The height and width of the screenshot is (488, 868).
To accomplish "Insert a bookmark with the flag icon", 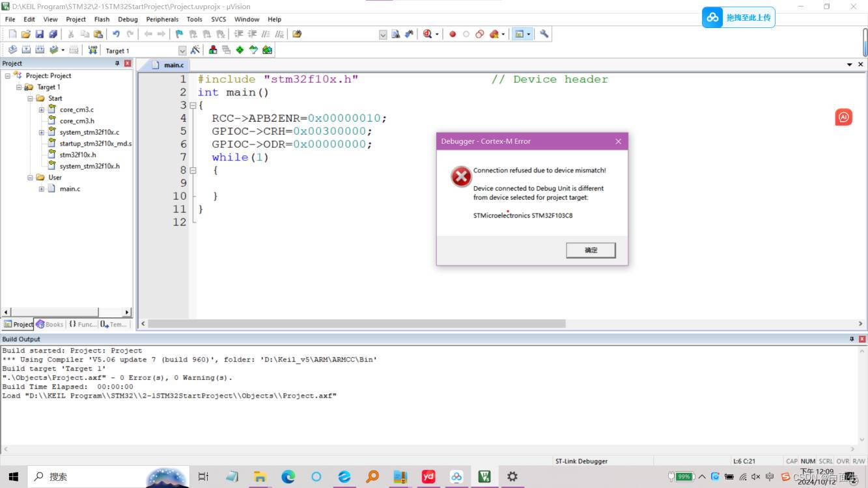I will tap(179, 34).
